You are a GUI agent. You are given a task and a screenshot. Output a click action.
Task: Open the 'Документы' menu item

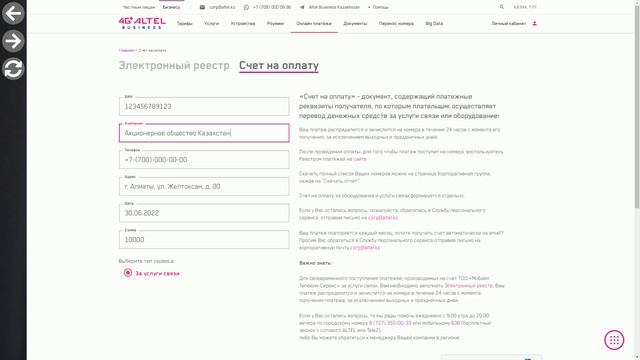coord(355,23)
